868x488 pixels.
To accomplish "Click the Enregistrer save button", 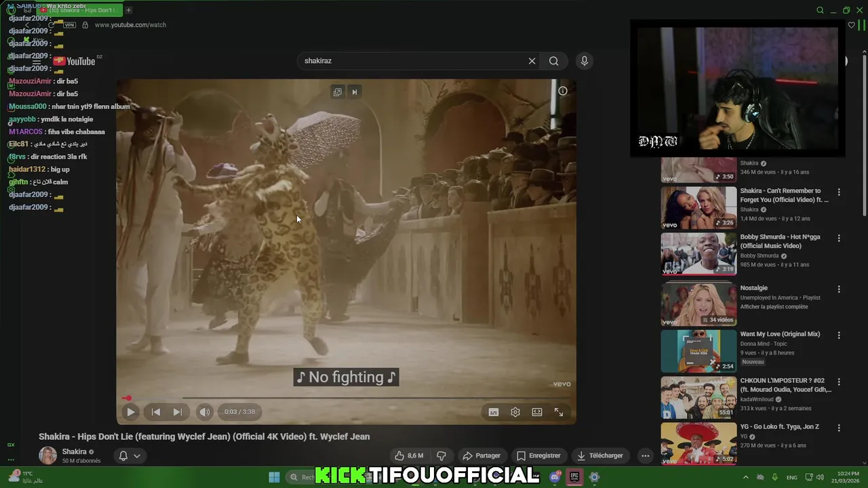I will (x=538, y=455).
